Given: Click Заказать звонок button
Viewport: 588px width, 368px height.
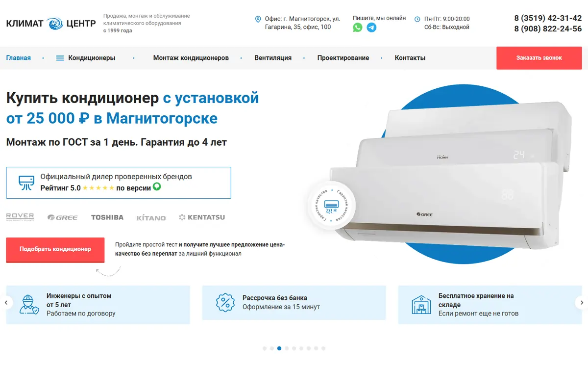Looking at the screenshot, I should click(x=539, y=58).
